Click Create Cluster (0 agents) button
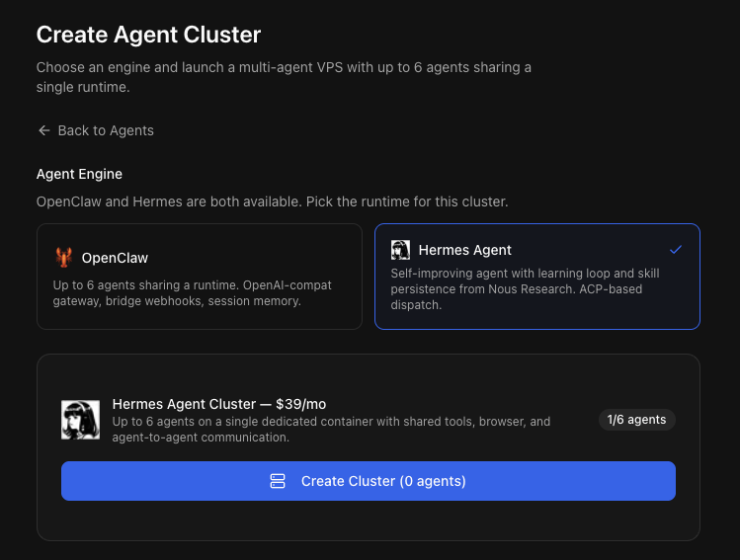The image size is (740, 560). [x=369, y=481]
